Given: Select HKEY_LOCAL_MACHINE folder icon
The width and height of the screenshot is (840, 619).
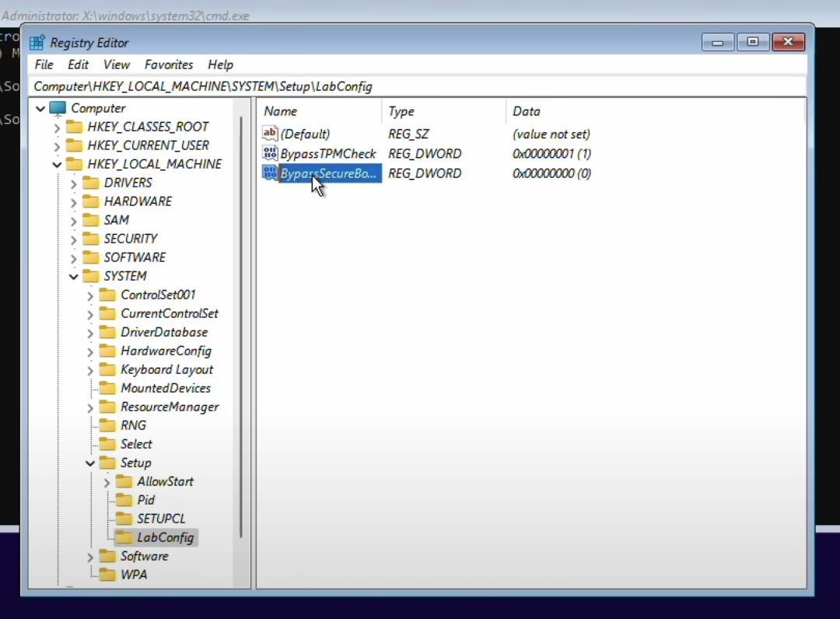Looking at the screenshot, I should point(74,164).
